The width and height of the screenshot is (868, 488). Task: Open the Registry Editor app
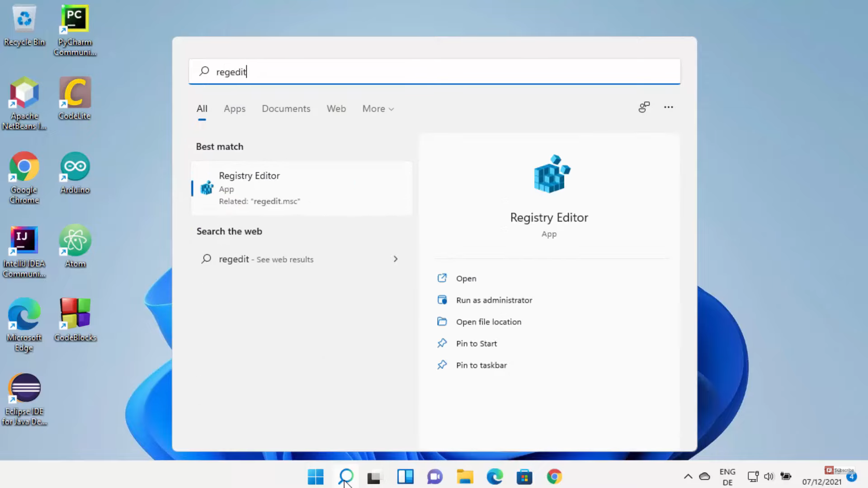coord(466,278)
